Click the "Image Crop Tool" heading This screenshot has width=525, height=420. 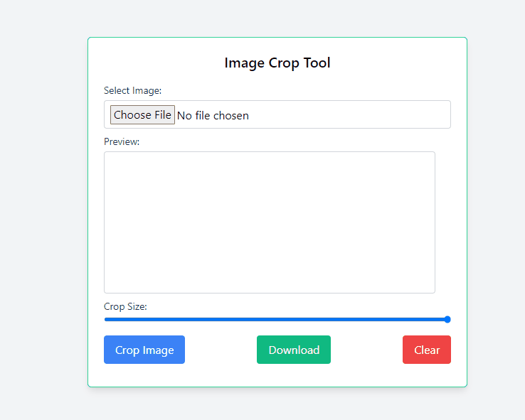pyautogui.click(x=277, y=63)
